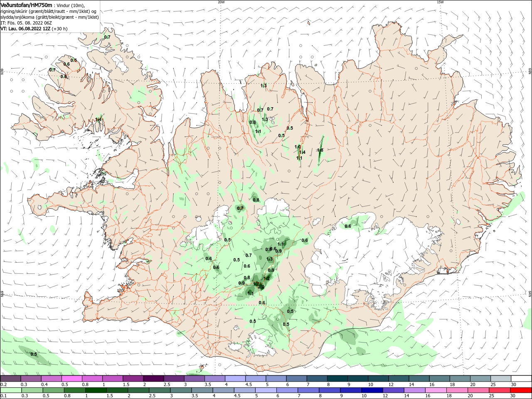The width and height of the screenshot is (532, 399).
Task: Select bottom legend deep blue 10 swatch
Action: click(372, 390)
